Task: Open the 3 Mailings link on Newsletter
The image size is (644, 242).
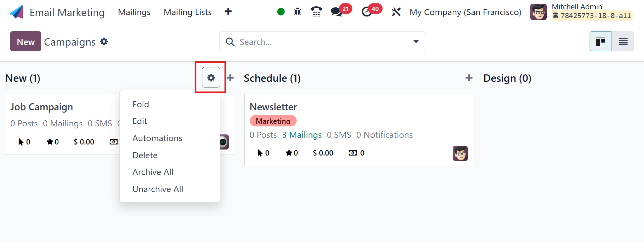Action: point(302,135)
